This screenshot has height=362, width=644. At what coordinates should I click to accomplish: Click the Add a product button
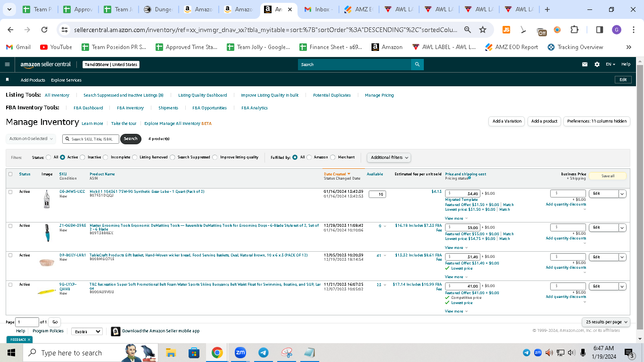point(544,121)
